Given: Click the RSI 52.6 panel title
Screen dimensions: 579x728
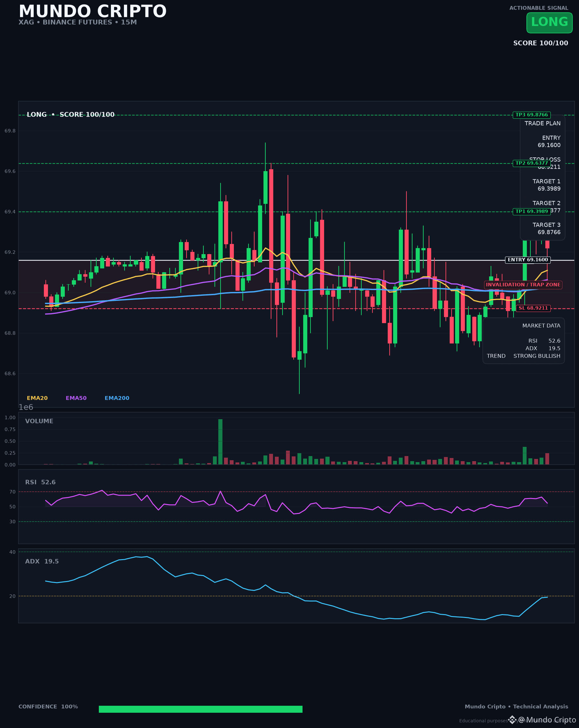Looking at the screenshot, I should 40,482.
